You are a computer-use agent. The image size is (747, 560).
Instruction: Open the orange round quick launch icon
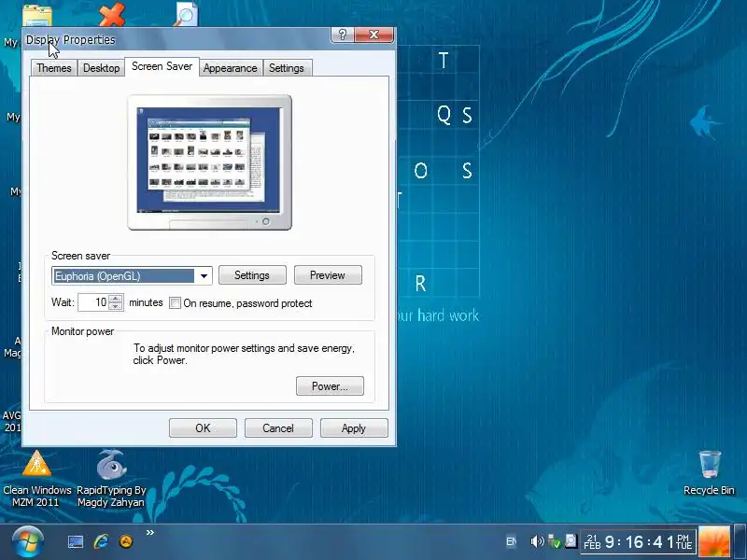pos(126,542)
